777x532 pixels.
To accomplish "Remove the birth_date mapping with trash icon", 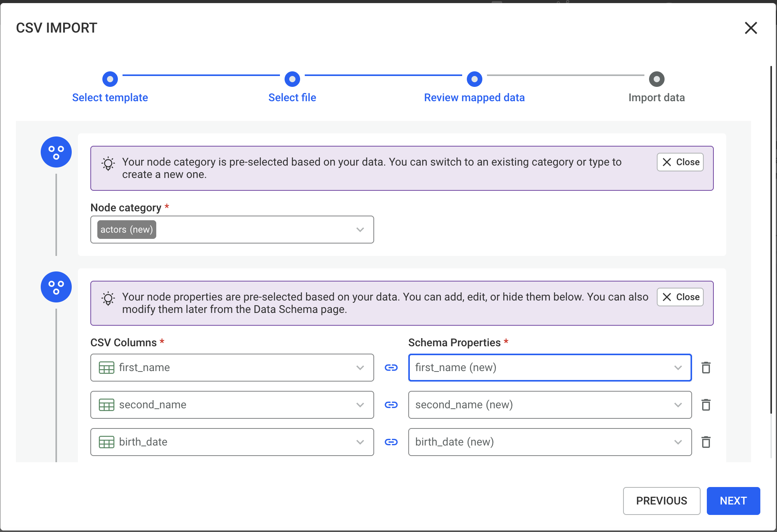I will click(x=706, y=442).
